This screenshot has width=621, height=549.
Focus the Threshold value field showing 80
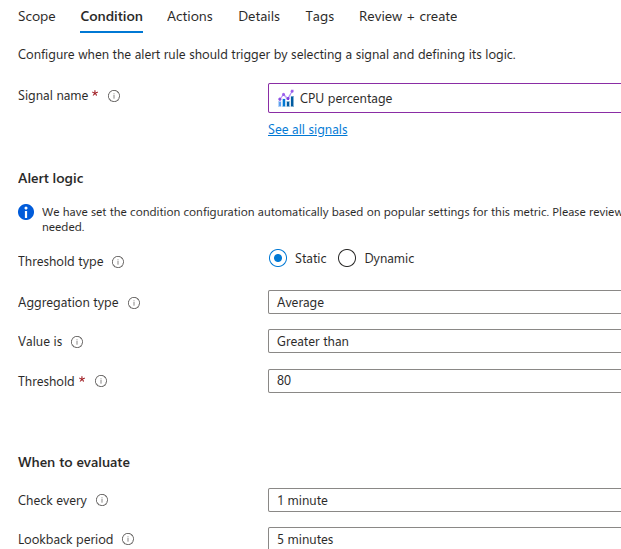point(444,381)
